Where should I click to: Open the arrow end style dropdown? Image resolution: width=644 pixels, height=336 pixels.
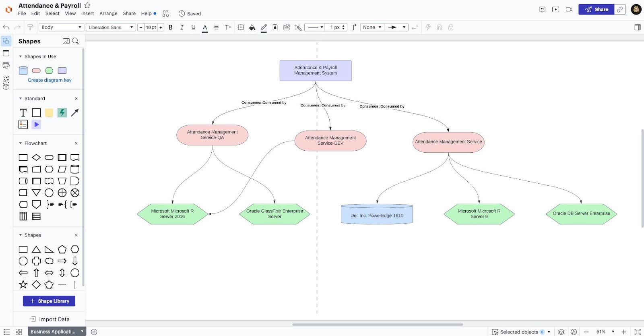(396, 27)
